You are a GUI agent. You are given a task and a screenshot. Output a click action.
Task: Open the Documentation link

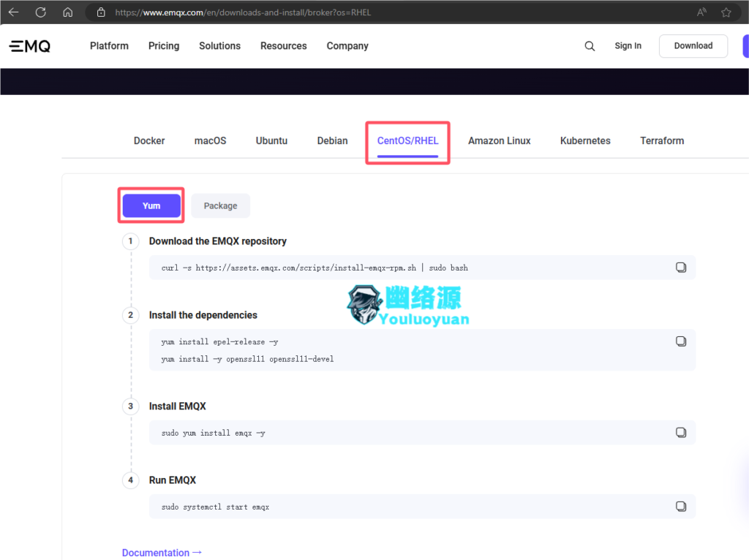coord(162,553)
